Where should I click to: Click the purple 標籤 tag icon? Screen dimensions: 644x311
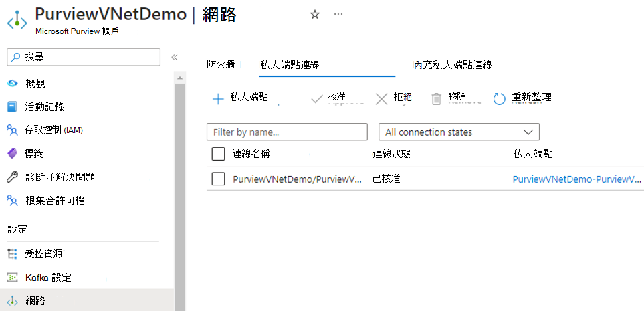[13, 154]
